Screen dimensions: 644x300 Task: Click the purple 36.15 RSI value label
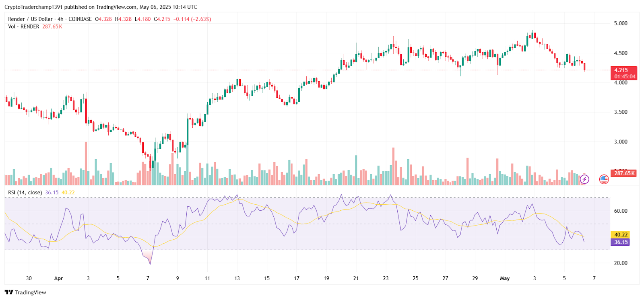(621, 242)
